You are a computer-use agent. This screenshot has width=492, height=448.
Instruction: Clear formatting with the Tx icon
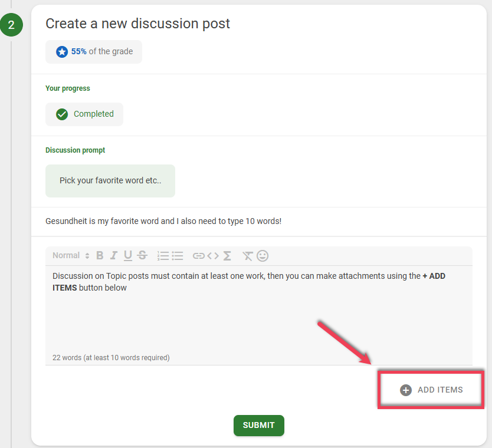click(248, 255)
